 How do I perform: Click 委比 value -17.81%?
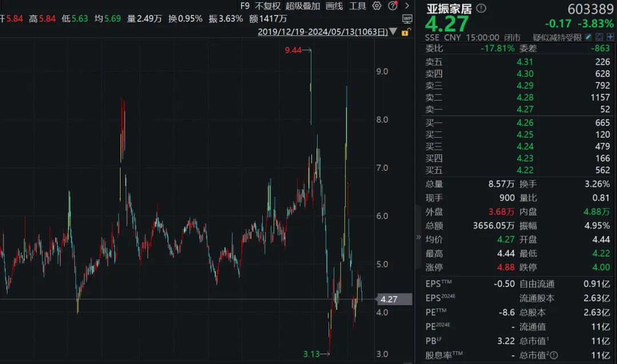pos(498,49)
